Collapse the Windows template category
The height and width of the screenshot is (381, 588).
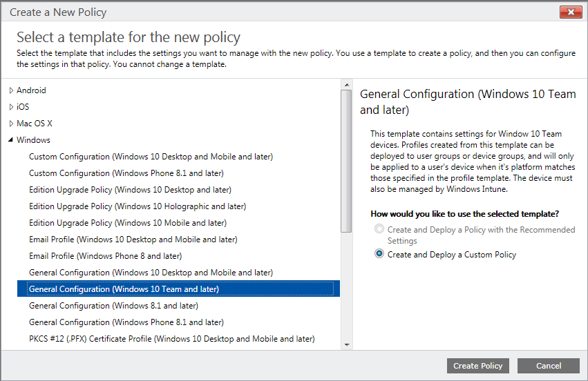click(x=11, y=140)
